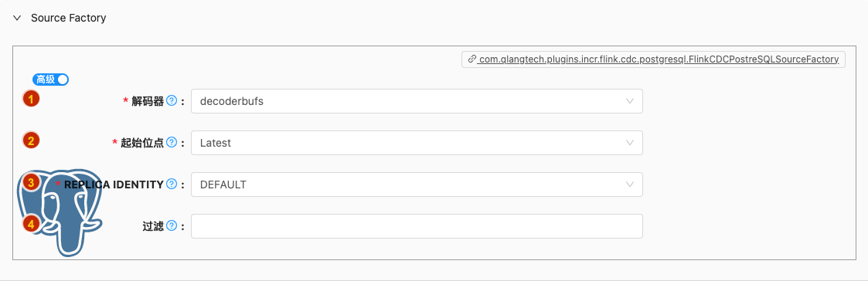This screenshot has width=868, height=281.
Task: Click the 起始位点 field label
Action: pos(142,143)
